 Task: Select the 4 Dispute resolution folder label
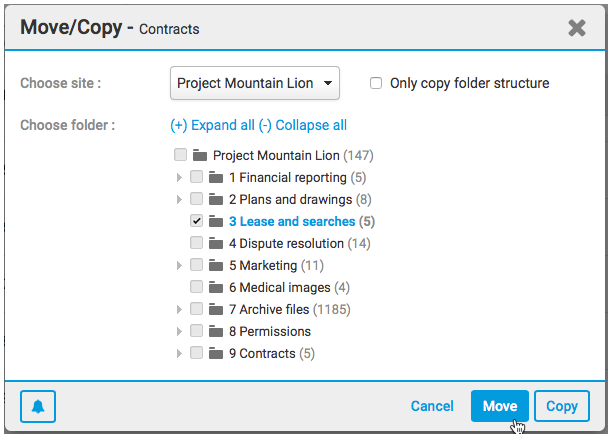[x=286, y=244]
